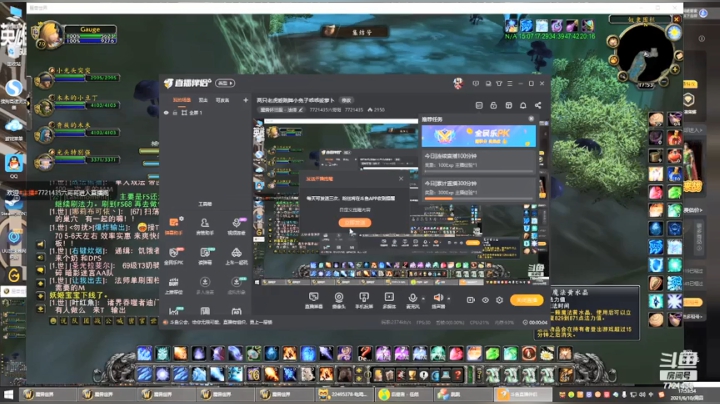Click the lock icon in the top-right icon row
This screenshot has width=720, height=404.
[x=494, y=105]
